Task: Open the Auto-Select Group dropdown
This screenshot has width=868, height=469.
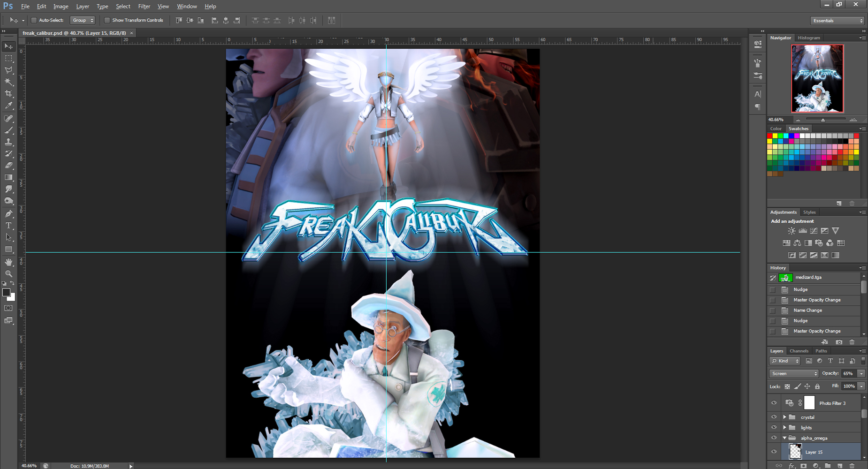Action: pyautogui.click(x=83, y=20)
